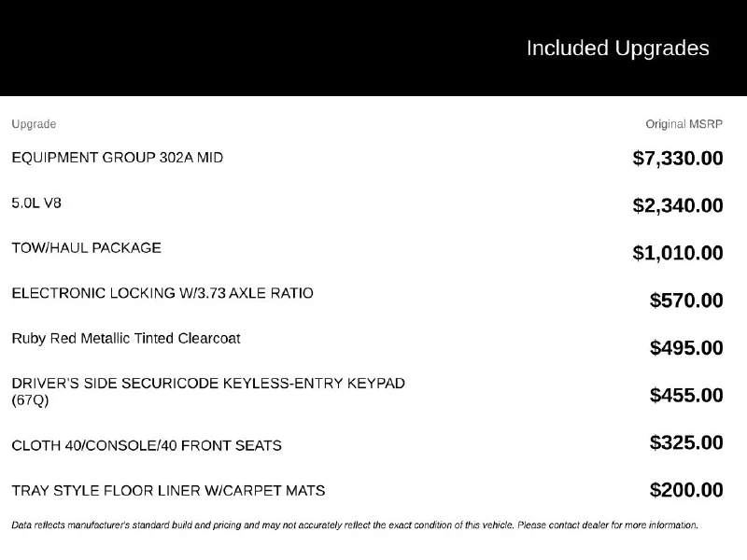Select ELECTRONIC LOCKING W/3.73 AXLE RATIO

coord(162,293)
